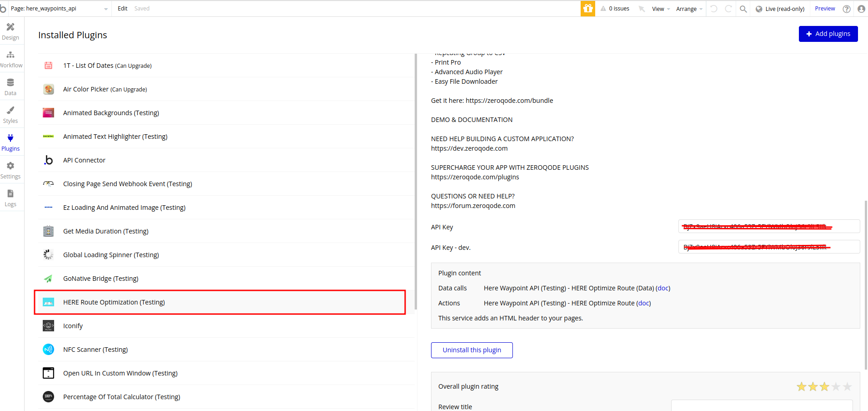Open the Logs tab in sidebar
The height and width of the screenshot is (411, 868).
(10, 198)
